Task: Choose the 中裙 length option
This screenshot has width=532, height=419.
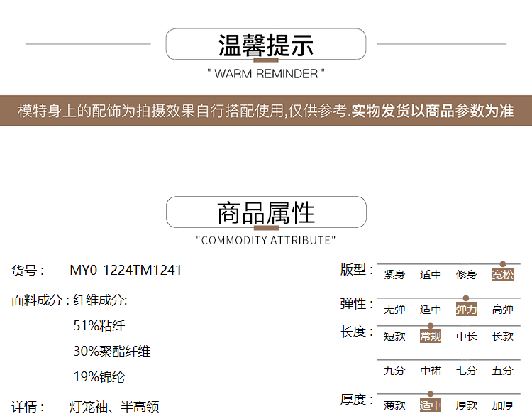Action: click(x=431, y=371)
